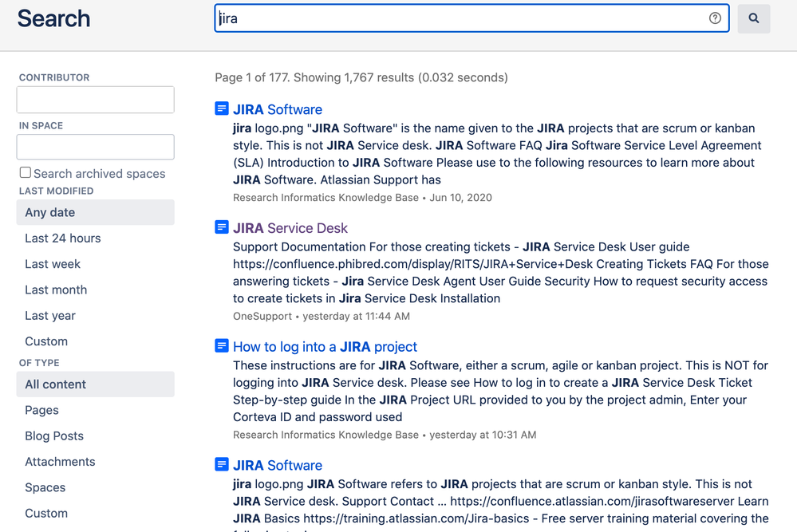This screenshot has width=797, height=532.
Task: Open the How to log into a JIRA project page
Action: pyautogui.click(x=325, y=346)
